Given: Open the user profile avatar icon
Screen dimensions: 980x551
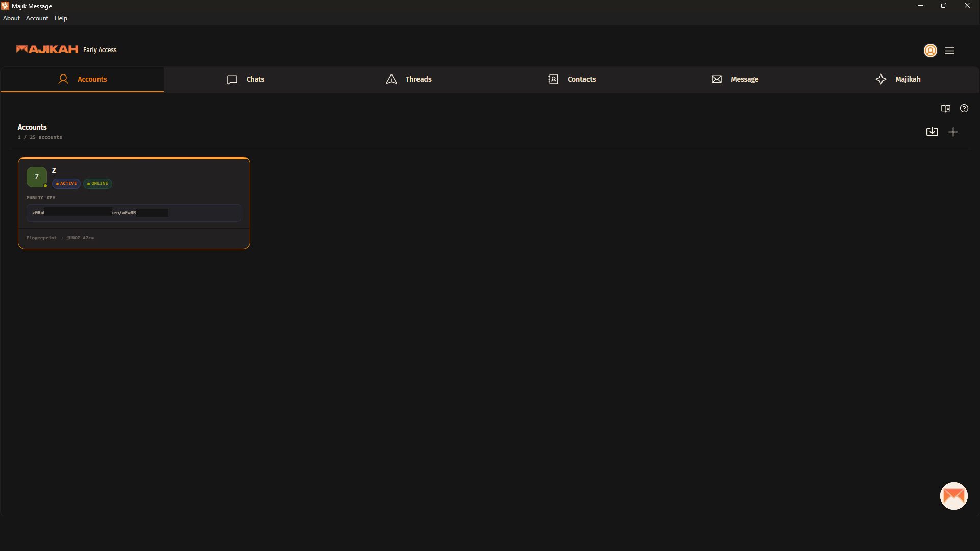Looking at the screenshot, I should (930, 51).
